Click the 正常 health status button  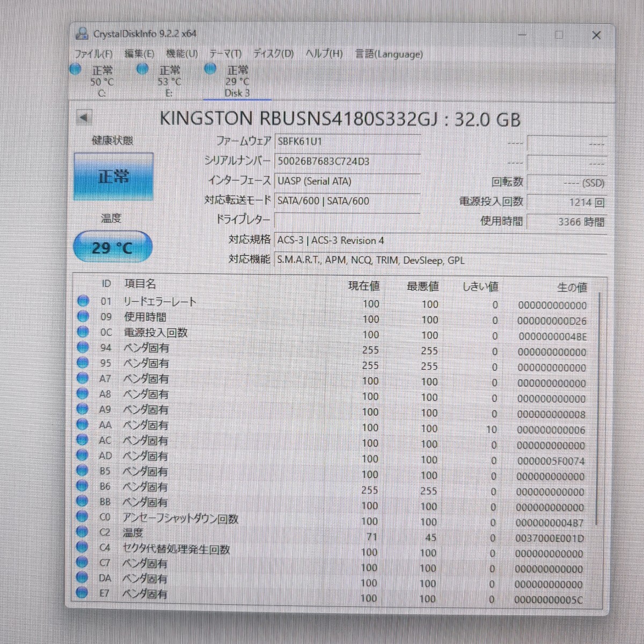tap(113, 177)
